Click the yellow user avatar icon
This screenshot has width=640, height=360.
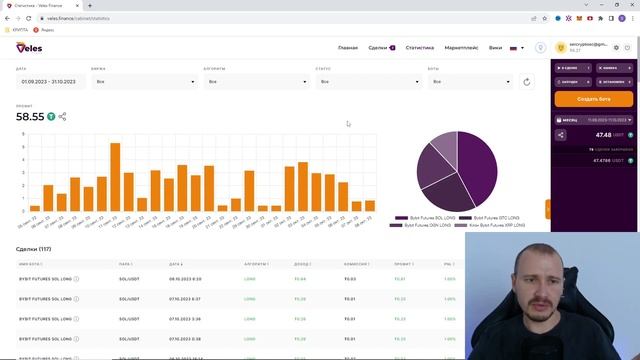(561, 48)
